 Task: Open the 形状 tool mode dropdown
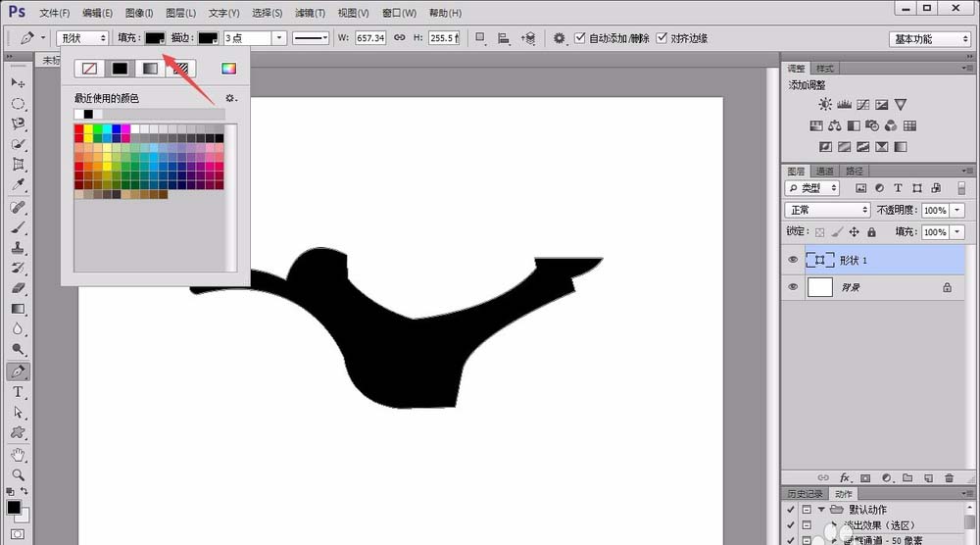pyautogui.click(x=82, y=38)
